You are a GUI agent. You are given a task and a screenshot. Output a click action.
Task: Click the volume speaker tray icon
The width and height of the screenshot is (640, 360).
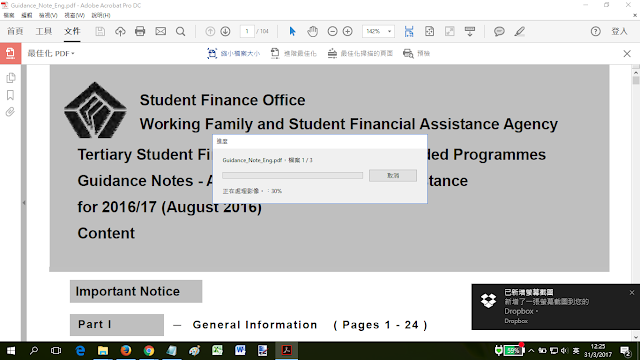point(565,351)
